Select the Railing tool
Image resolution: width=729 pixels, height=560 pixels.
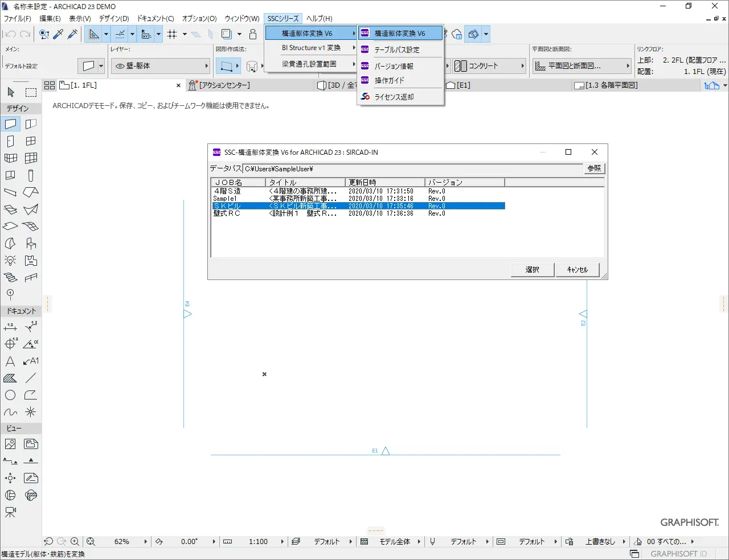(x=31, y=278)
